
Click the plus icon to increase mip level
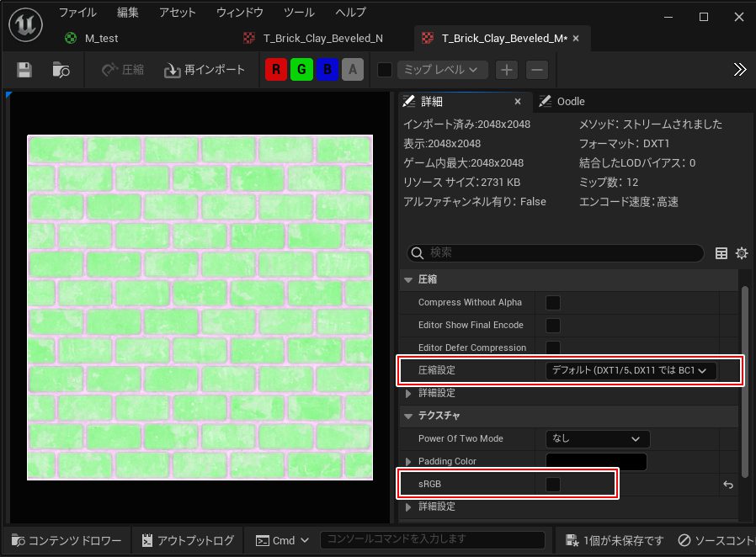(506, 70)
